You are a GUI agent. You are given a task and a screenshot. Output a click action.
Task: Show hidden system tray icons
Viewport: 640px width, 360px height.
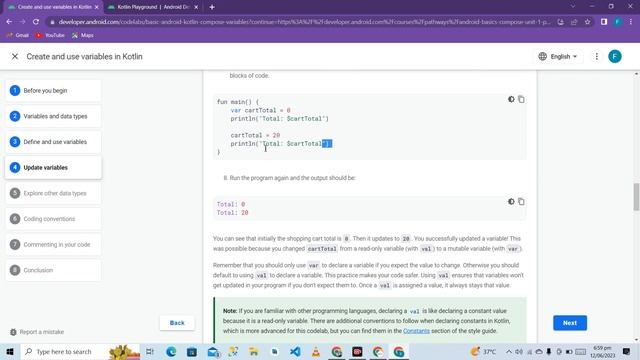pos(509,351)
